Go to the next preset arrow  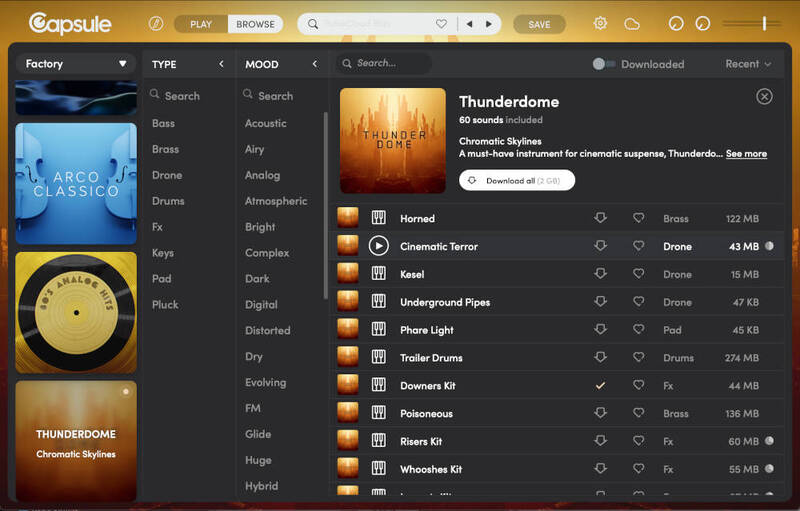(x=489, y=24)
